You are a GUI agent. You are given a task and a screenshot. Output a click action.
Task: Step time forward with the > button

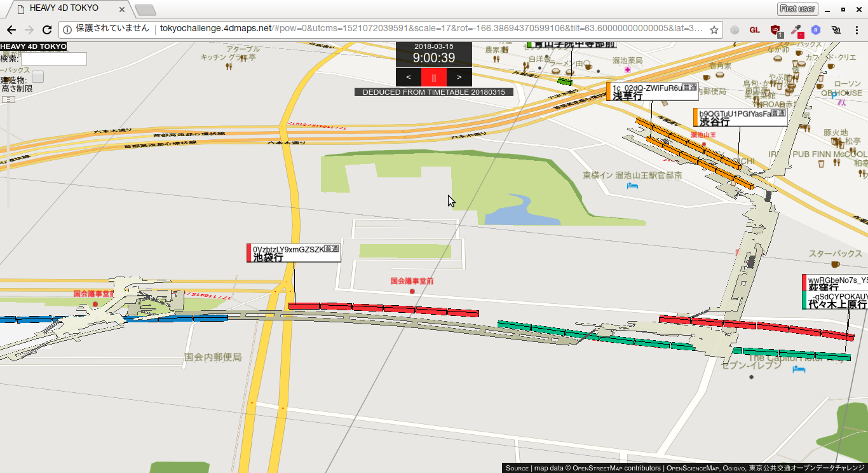pos(459,77)
